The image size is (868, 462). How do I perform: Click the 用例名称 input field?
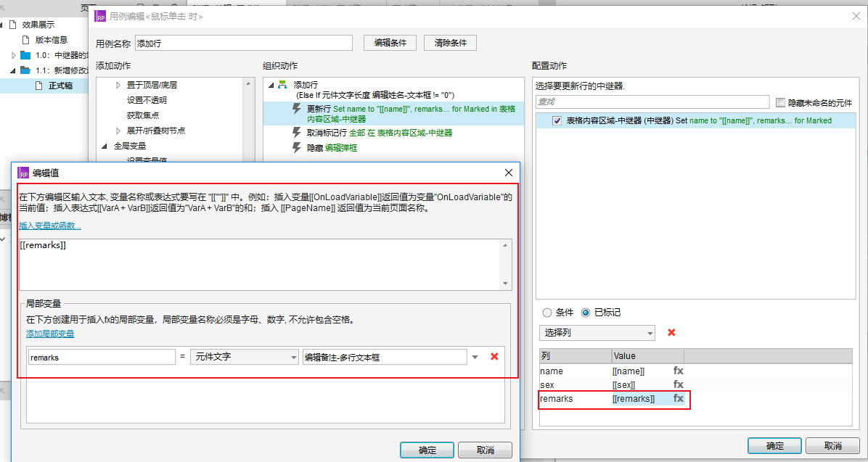coord(244,43)
